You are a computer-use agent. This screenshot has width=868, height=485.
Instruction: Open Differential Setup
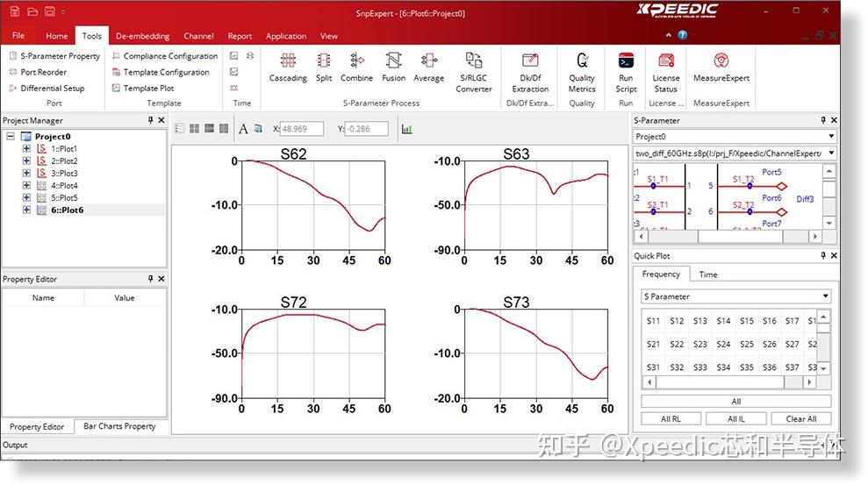(47, 88)
